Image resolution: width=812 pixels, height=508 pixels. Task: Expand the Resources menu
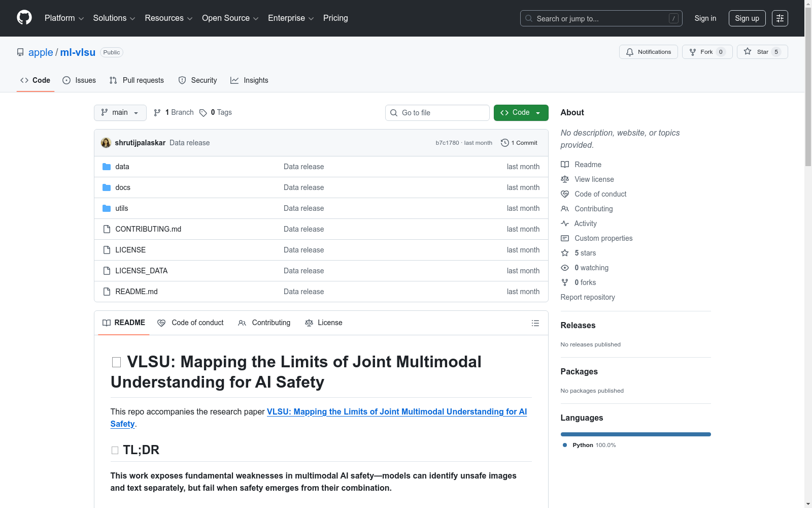click(168, 18)
